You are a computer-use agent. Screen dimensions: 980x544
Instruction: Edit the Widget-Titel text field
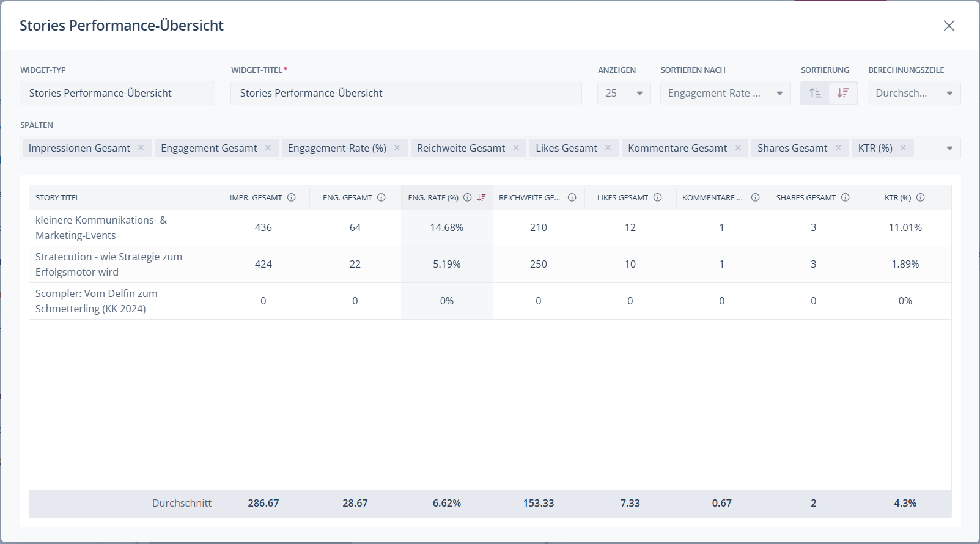406,93
